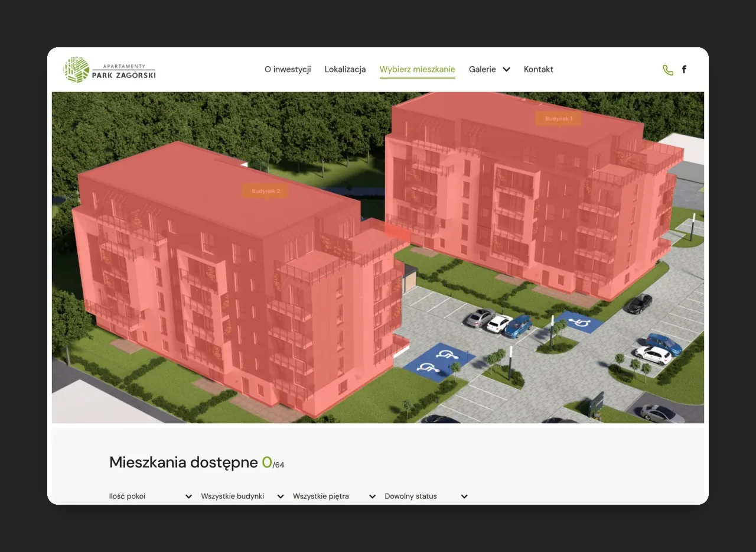Click the Park Zagórski logo

point(110,70)
